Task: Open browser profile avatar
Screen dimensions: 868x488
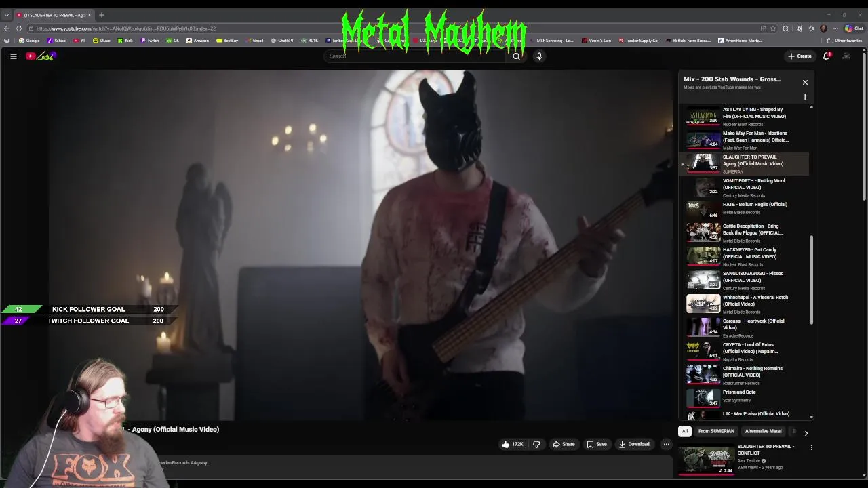Action: pos(823,28)
